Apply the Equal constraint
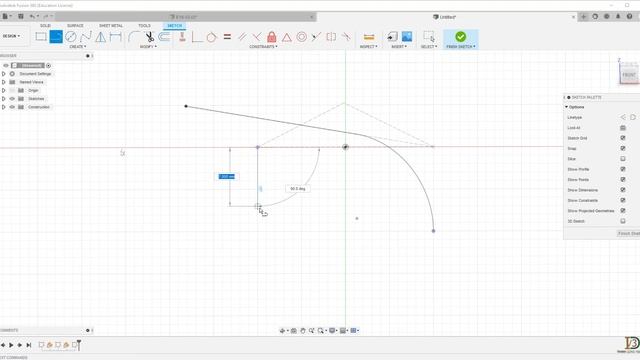The width and height of the screenshot is (640, 360). tap(227, 37)
